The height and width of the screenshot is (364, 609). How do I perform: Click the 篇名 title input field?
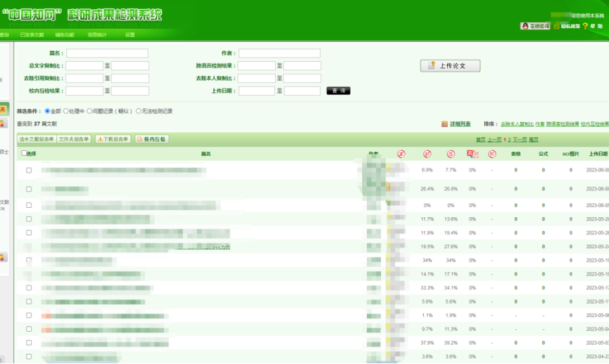click(107, 53)
